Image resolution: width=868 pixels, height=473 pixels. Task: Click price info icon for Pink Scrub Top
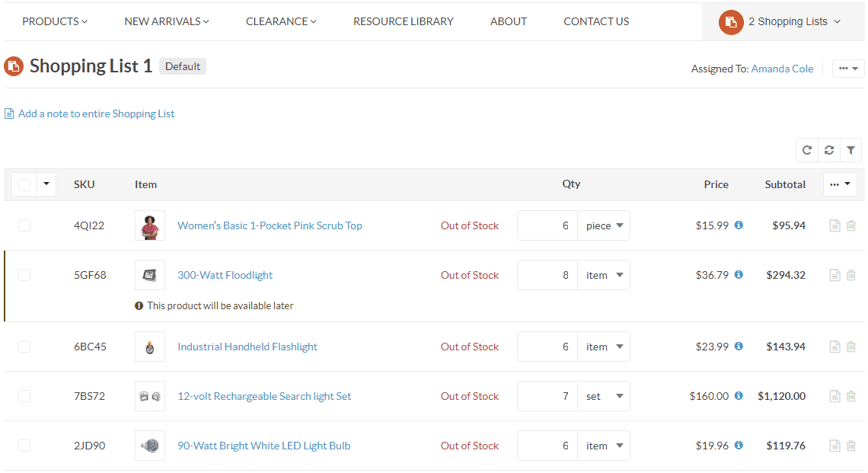pos(739,225)
